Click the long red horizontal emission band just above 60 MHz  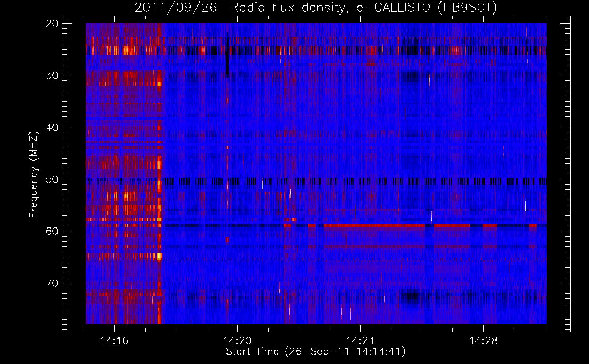(374, 226)
